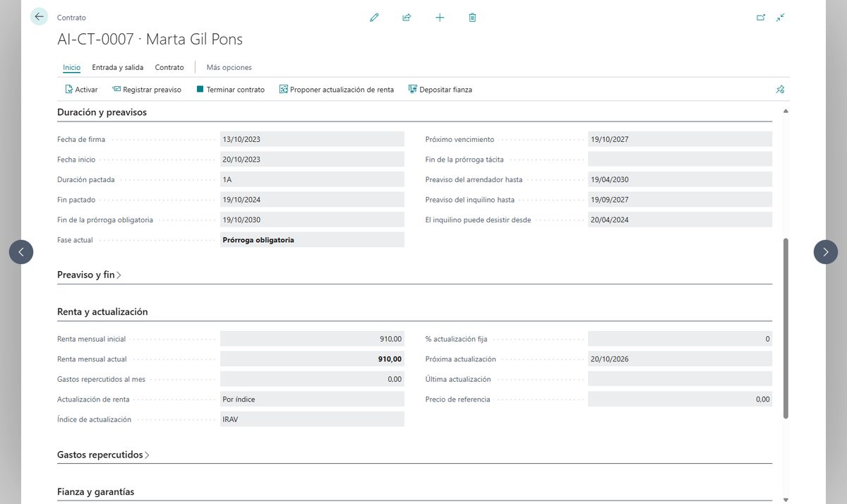Click the Fin pactado date field
Screen dimensions: 847x504
coord(312,200)
